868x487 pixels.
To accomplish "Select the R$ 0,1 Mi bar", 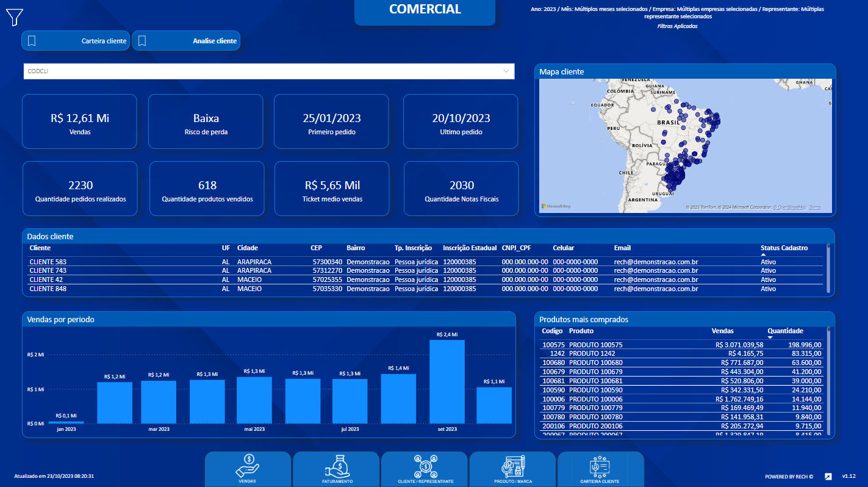I will point(66,422).
